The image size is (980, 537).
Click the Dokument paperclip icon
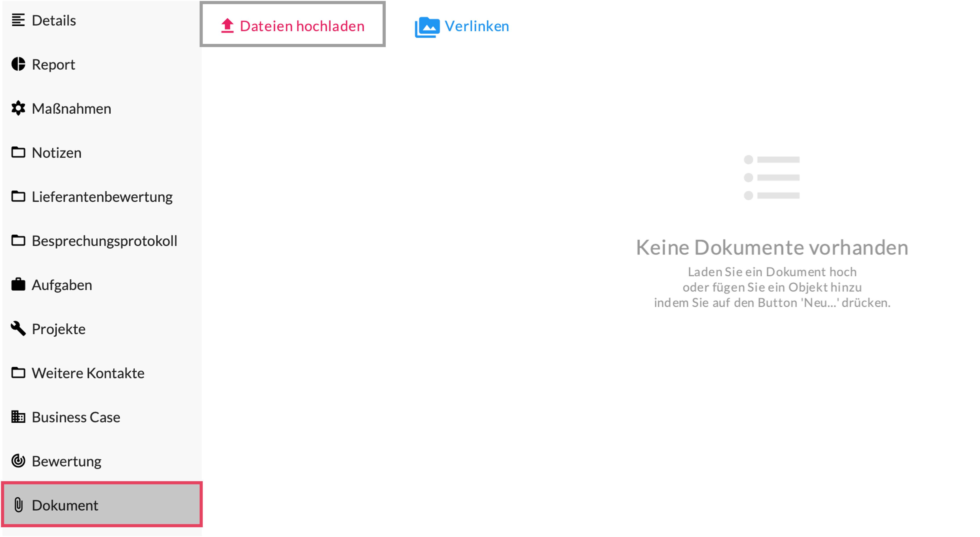18,505
